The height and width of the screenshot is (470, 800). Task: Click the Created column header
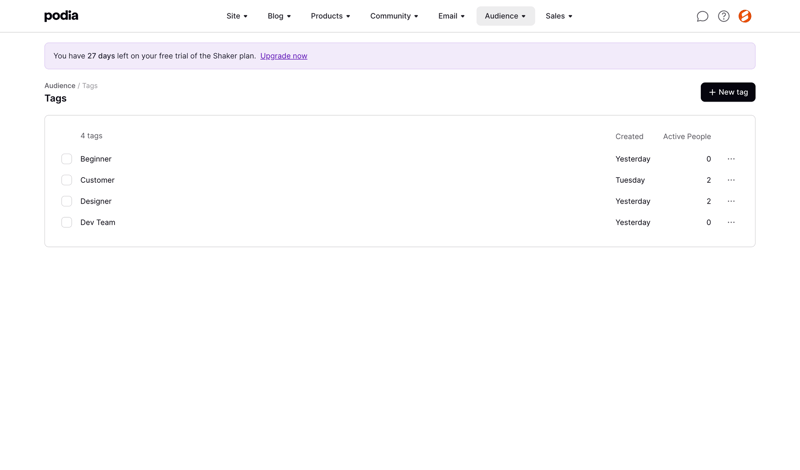(629, 137)
